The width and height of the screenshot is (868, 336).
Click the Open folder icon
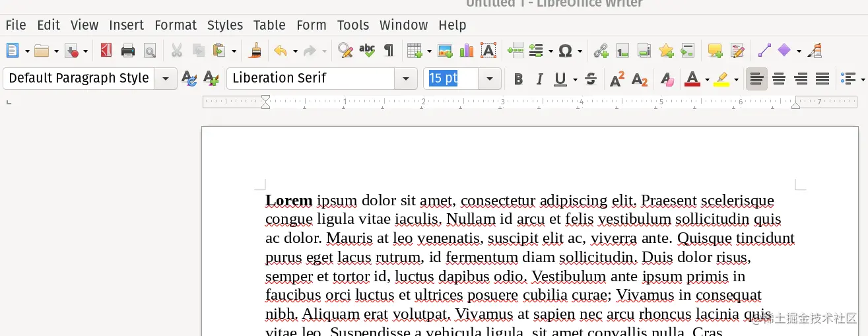click(42, 50)
